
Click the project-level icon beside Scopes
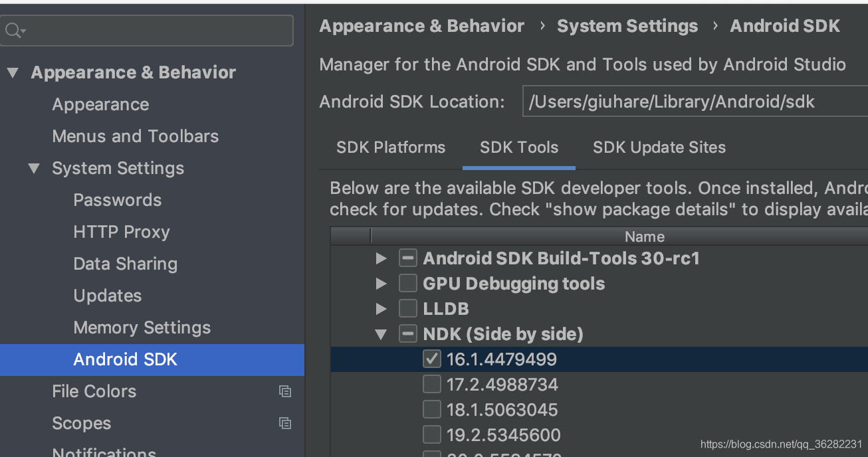[x=285, y=423]
